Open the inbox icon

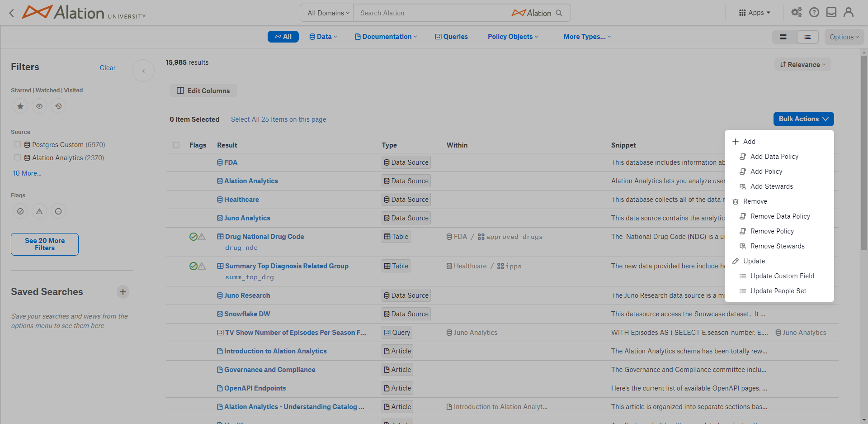[831, 13]
